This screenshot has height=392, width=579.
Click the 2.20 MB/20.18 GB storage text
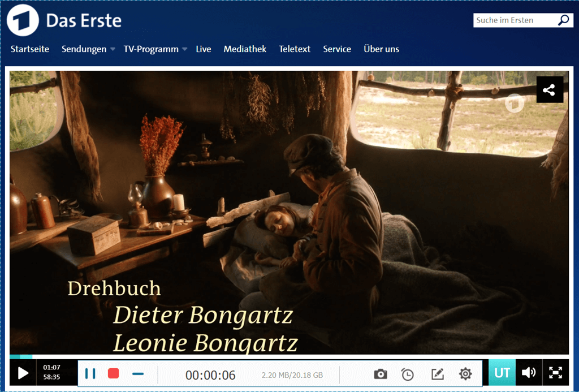[x=292, y=375]
